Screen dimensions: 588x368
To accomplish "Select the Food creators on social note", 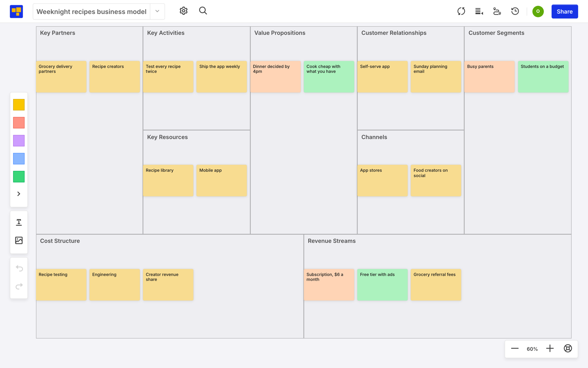I will [x=436, y=180].
